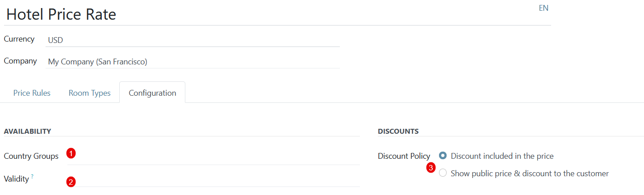Switch to the Room Types tab
644x195 pixels.
pos(89,93)
